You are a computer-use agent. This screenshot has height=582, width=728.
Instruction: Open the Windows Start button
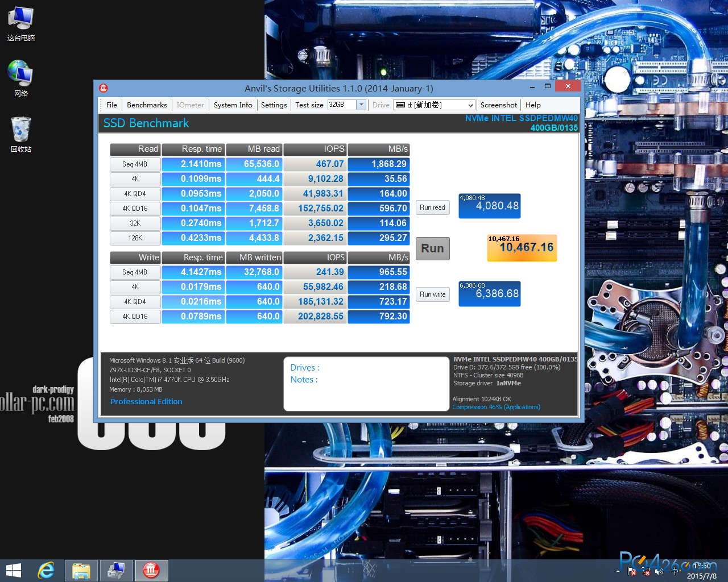(13, 570)
